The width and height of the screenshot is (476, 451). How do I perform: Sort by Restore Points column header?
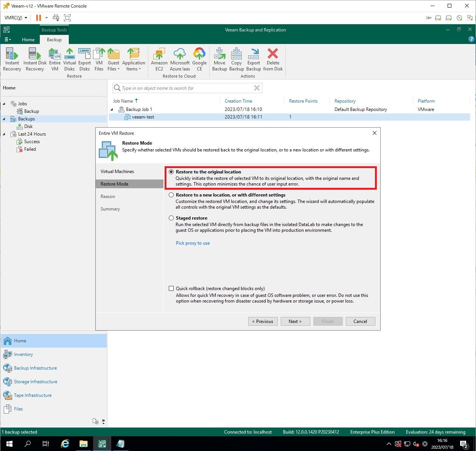click(x=303, y=101)
